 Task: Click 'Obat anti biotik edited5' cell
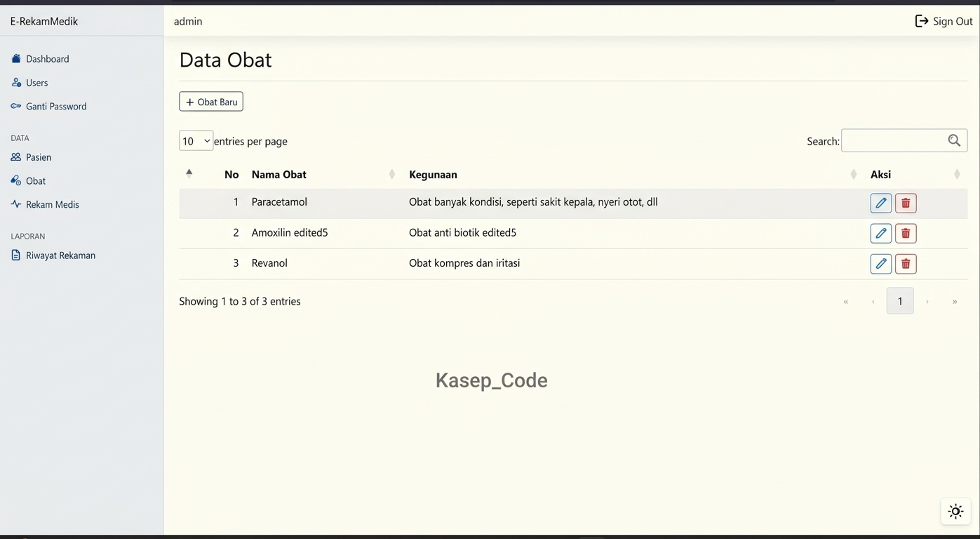462,233
